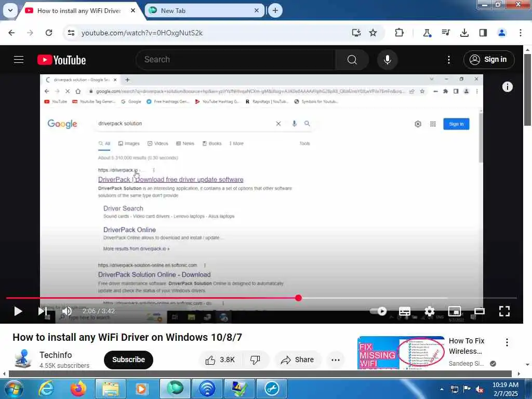532x399 pixels.
Task: Skip to the next video
Action: 42,311
